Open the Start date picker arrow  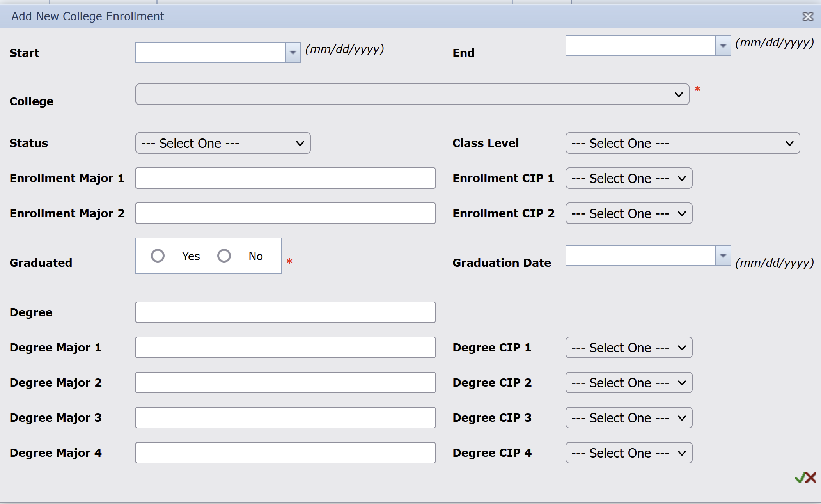(x=293, y=53)
